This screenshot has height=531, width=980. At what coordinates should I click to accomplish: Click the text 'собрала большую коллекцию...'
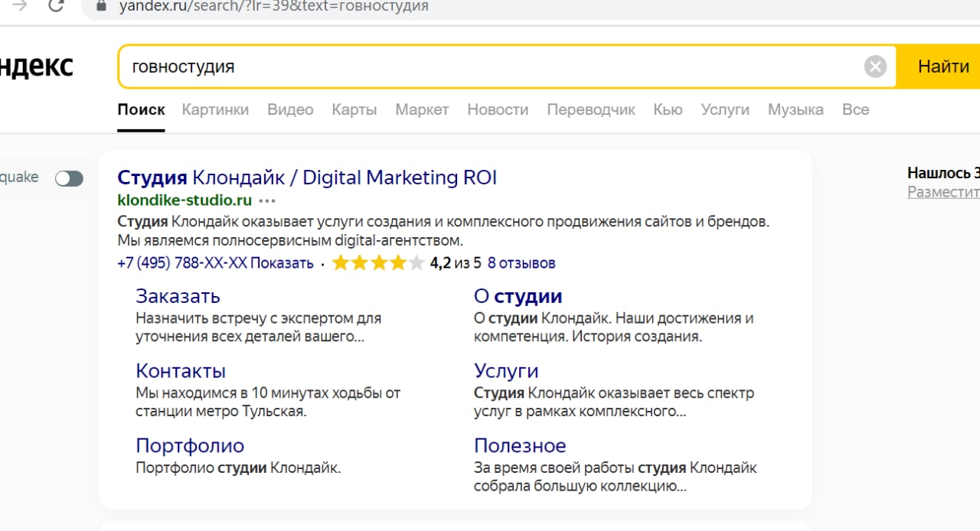point(580,487)
